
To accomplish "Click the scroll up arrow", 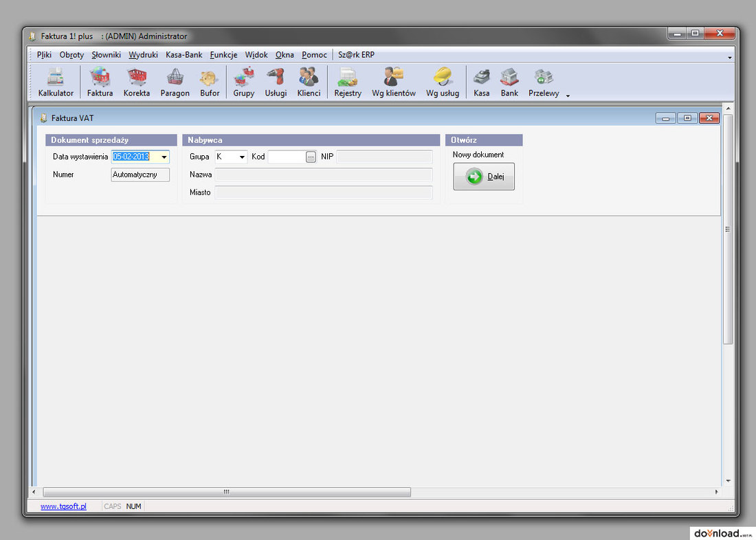I will tap(728, 108).
